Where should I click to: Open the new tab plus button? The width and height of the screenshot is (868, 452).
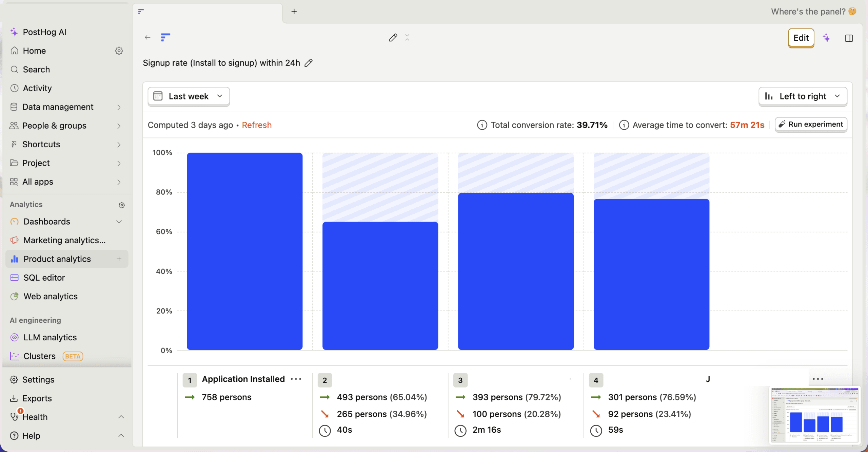pos(294,12)
